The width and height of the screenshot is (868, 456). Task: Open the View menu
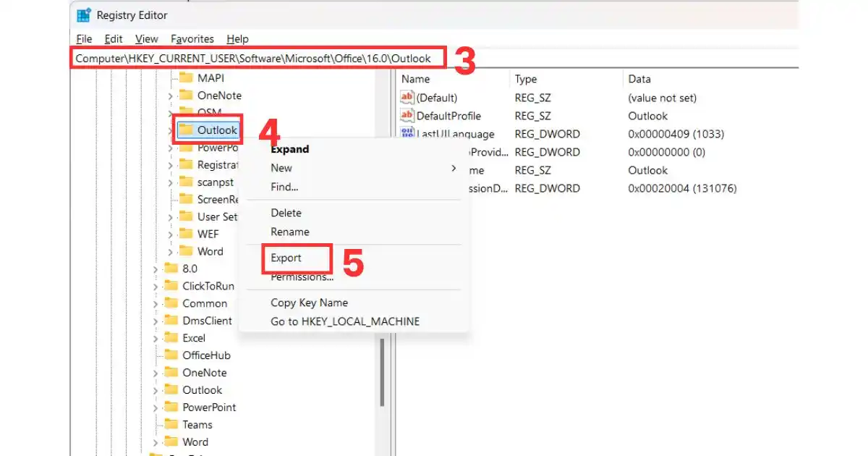[147, 39]
